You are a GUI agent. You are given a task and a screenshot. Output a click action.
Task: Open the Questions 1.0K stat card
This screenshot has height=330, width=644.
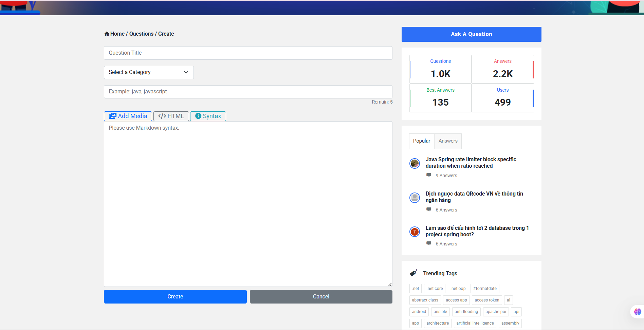441,69
